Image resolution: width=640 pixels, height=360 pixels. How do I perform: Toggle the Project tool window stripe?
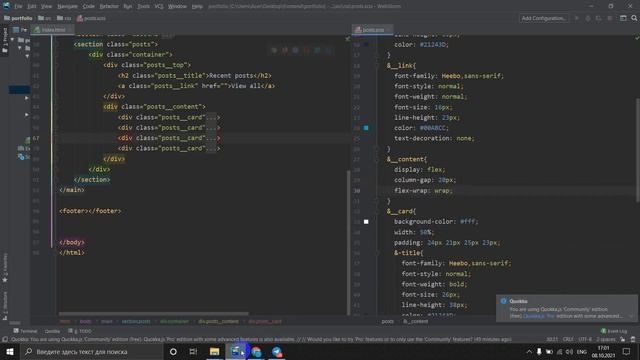coord(4,40)
